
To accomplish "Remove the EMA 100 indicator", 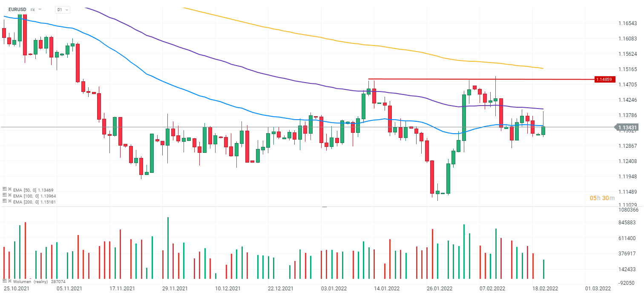I will pos(9,195).
